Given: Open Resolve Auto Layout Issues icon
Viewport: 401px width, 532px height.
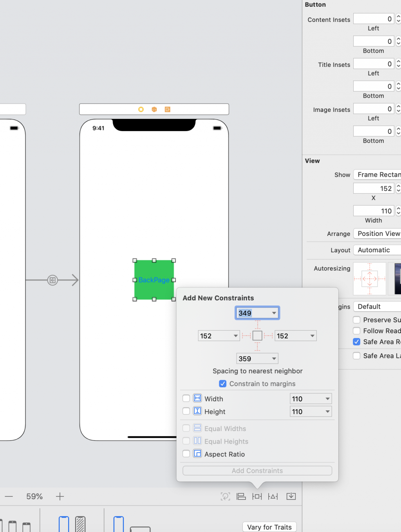Looking at the screenshot, I should [273, 496].
